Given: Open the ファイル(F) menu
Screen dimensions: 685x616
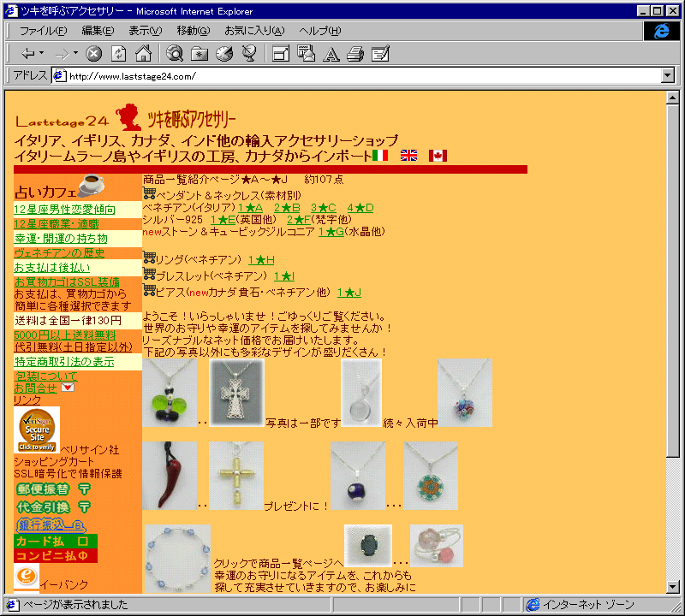Looking at the screenshot, I should 44,31.
